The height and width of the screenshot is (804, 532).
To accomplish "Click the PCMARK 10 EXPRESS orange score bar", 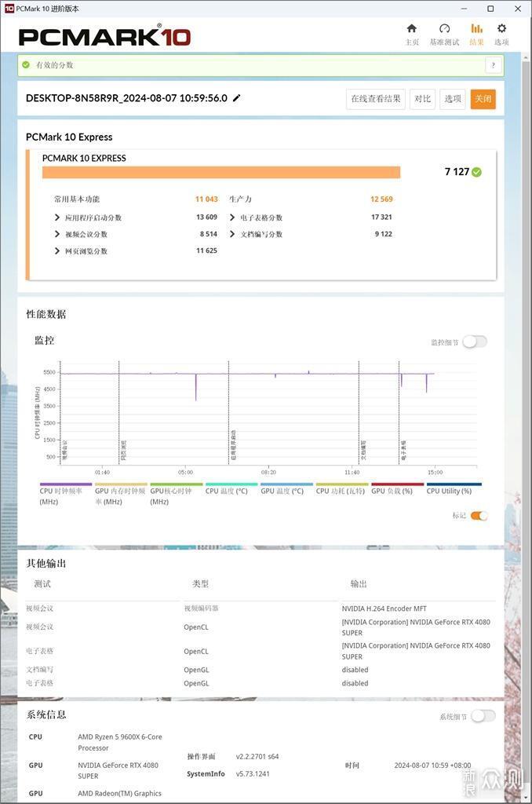I will pyautogui.click(x=221, y=172).
